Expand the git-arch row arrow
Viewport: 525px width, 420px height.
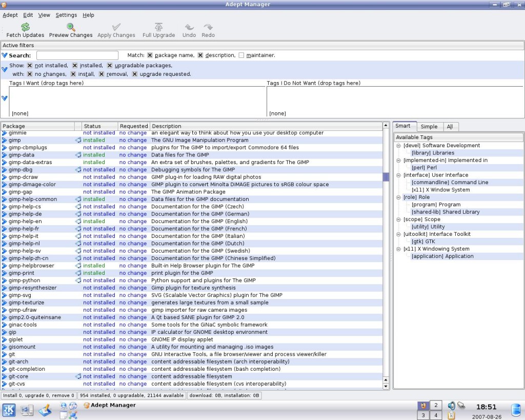[4, 362]
